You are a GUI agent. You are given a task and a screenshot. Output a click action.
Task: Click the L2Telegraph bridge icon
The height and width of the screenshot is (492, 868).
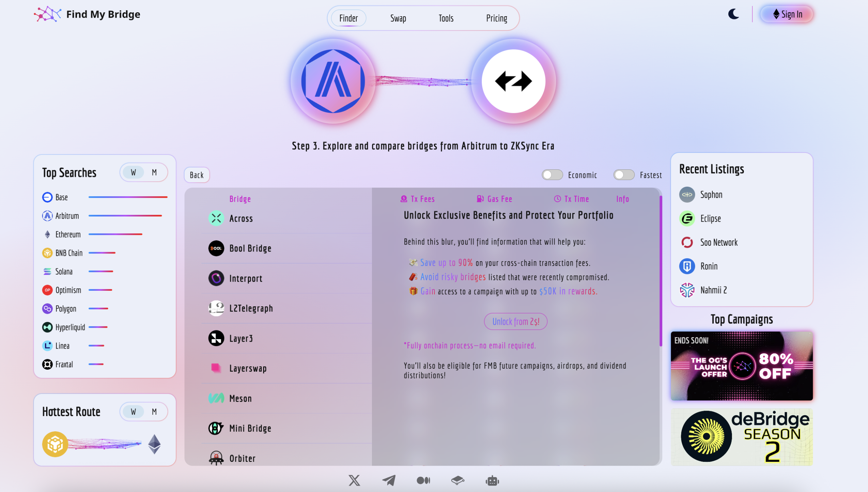click(216, 308)
